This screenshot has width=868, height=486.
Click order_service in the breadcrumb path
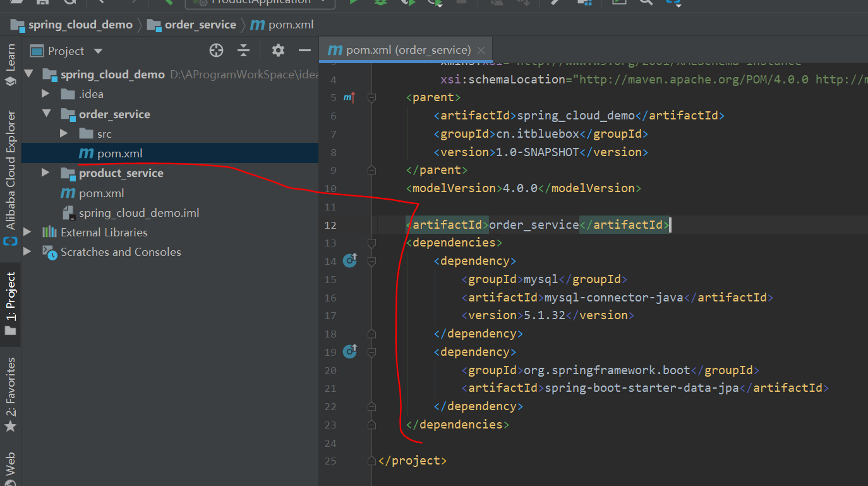pos(200,25)
